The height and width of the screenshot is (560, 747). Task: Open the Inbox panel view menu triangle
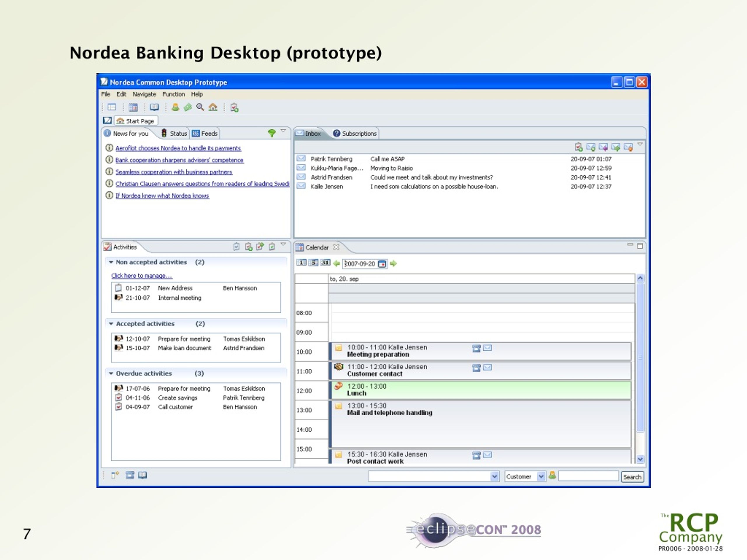pos(640,144)
